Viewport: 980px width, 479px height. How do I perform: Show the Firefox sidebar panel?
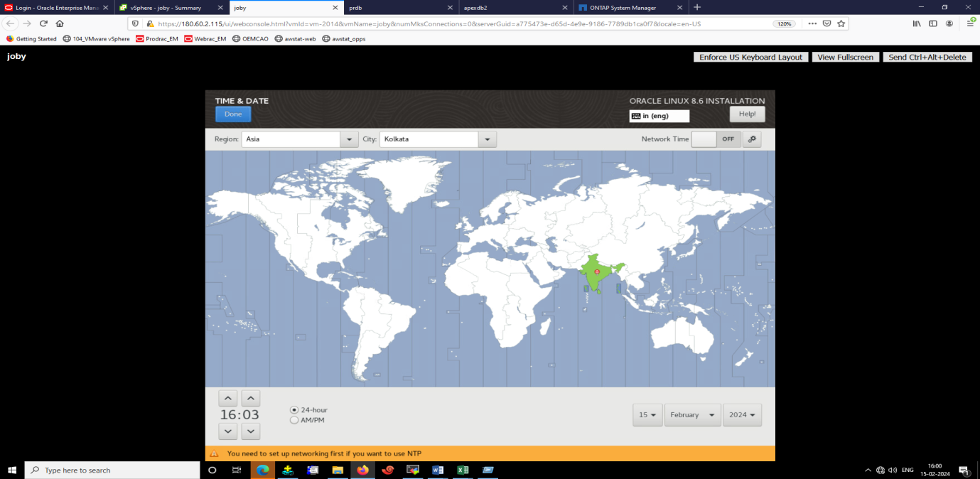coord(933,23)
